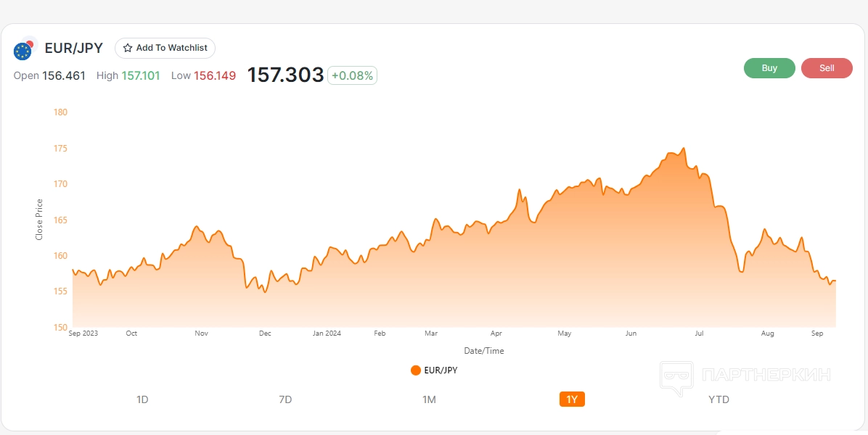868x435 pixels.
Task: Toggle the EUR/JPY series via legend label
Action: (441, 370)
